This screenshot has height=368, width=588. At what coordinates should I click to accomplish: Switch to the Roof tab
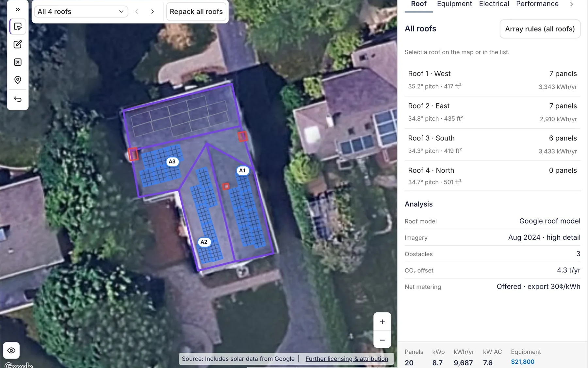[x=419, y=4]
